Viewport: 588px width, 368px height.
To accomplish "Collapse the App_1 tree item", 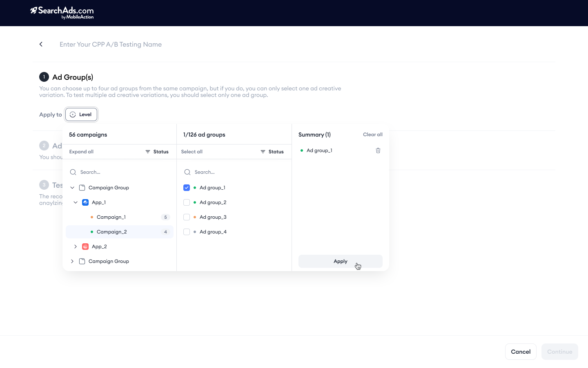I will pyautogui.click(x=75, y=202).
